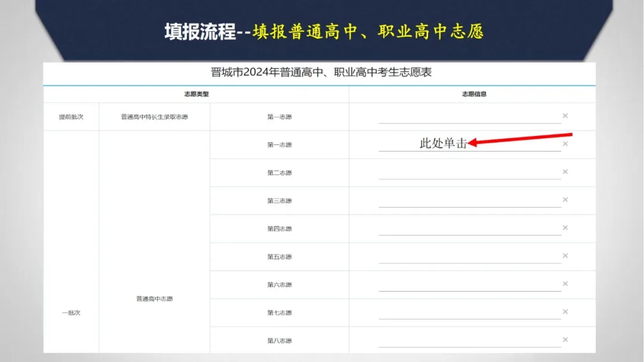This screenshot has width=644, height=362.
Task: Click the × next to 第七志愿
Action: (x=565, y=312)
